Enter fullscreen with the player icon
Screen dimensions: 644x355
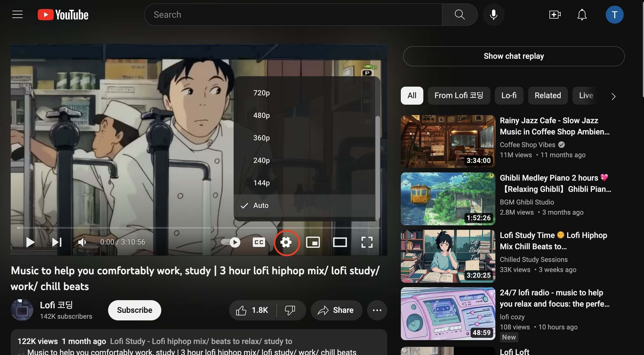tap(366, 242)
